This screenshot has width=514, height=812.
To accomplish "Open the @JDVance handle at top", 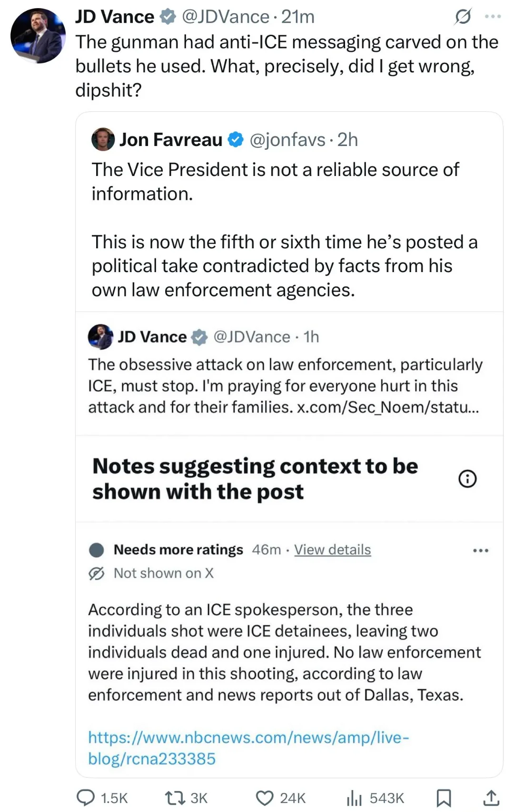I will [226, 17].
